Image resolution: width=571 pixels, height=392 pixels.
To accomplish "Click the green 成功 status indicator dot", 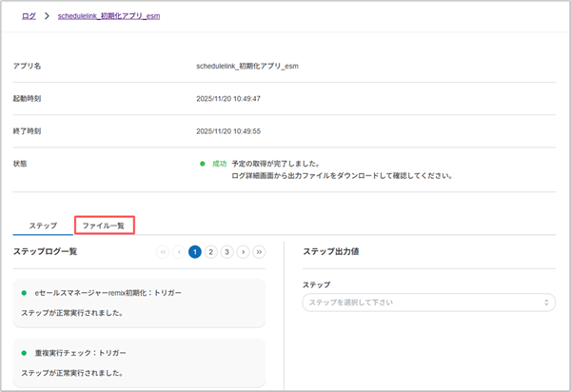I will [x=203, y=164].
